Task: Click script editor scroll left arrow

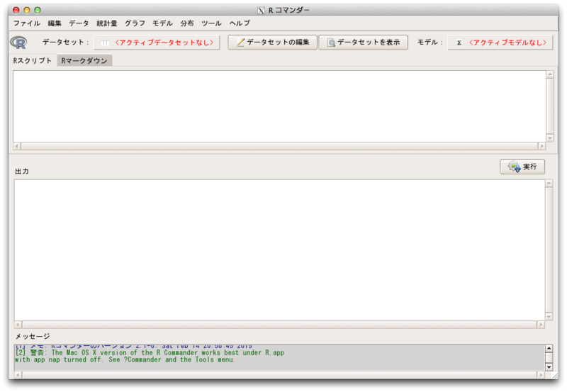Action: (17, 146)
